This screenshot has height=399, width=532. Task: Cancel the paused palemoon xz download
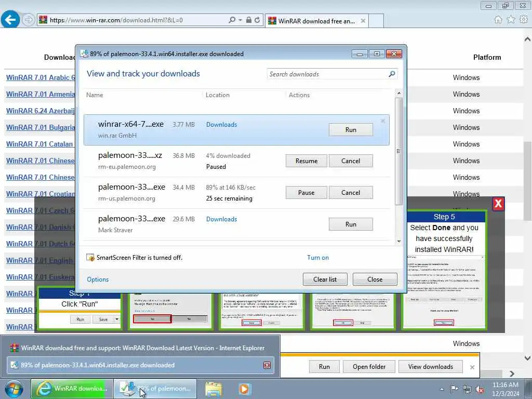pos(351,161)
